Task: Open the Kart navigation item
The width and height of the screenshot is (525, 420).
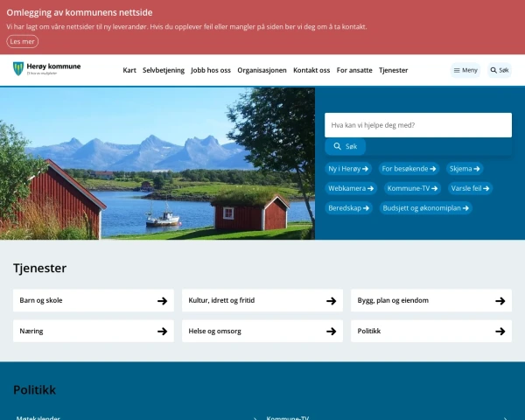Action: point(129,70)
